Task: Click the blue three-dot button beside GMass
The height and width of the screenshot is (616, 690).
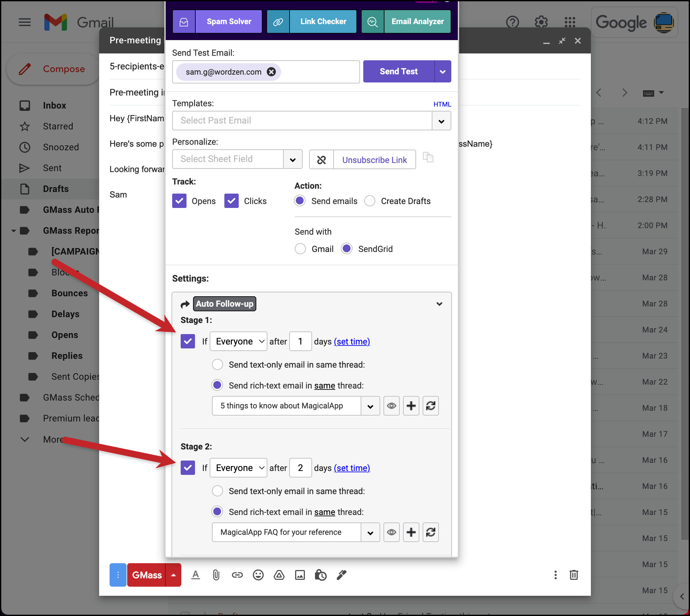Action: click(x=118, y=575)
